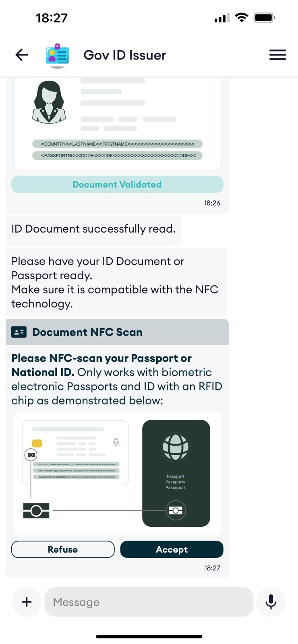Open the Gov ID Issuer avatar icon
Screen dimensions: 298x644
[58, 55]
